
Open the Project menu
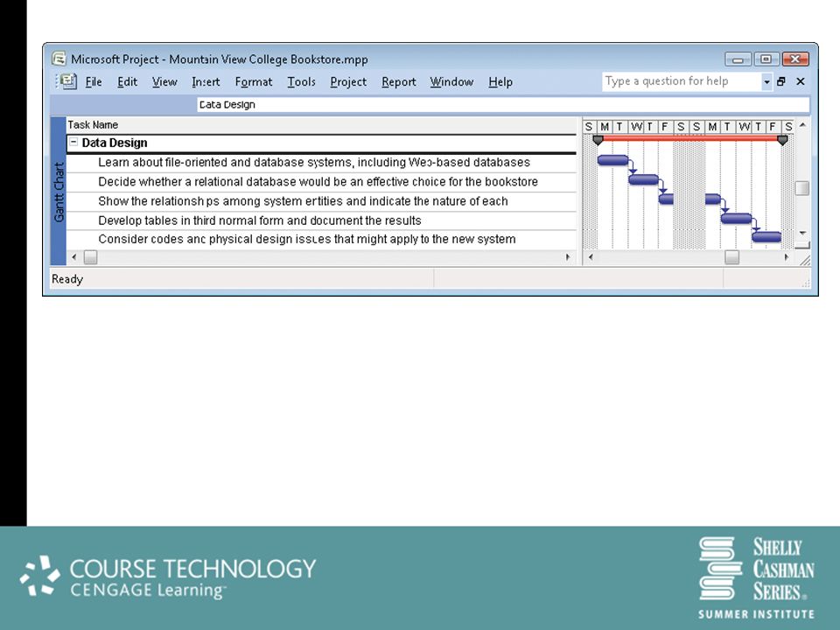point(348,82)
